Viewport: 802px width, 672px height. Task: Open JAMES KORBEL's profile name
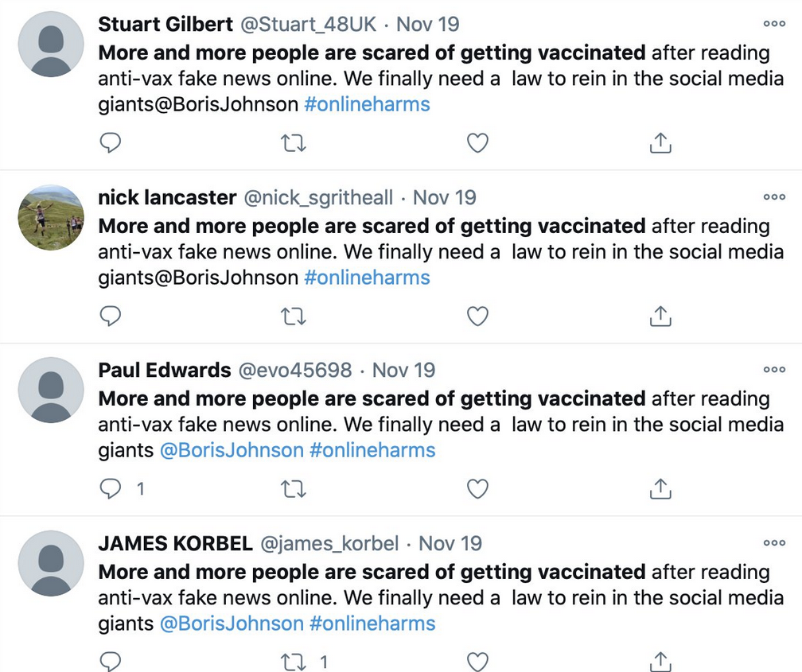[175, 544]
